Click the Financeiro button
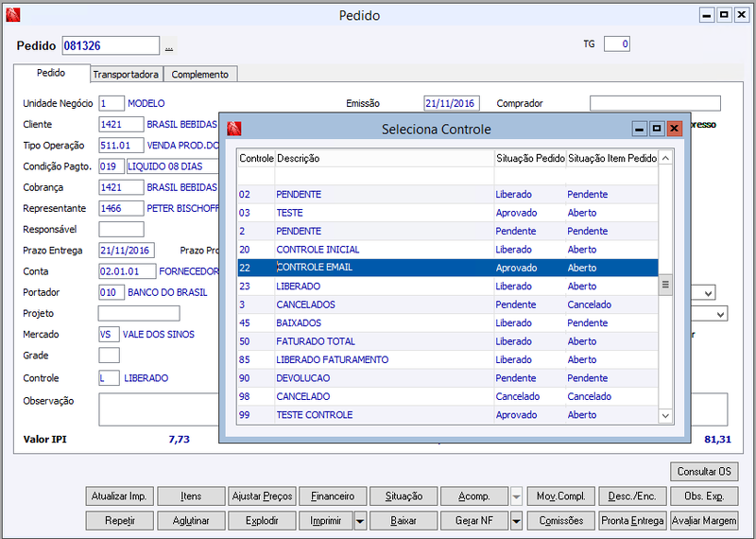Viewport: 756px width, 539px height. click(x=333, y=496)
